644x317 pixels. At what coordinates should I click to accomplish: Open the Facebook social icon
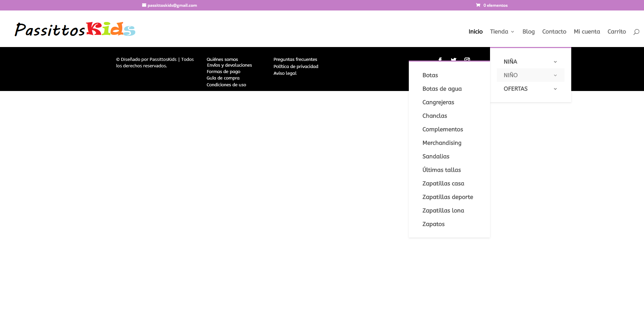(x=440, y=60)
